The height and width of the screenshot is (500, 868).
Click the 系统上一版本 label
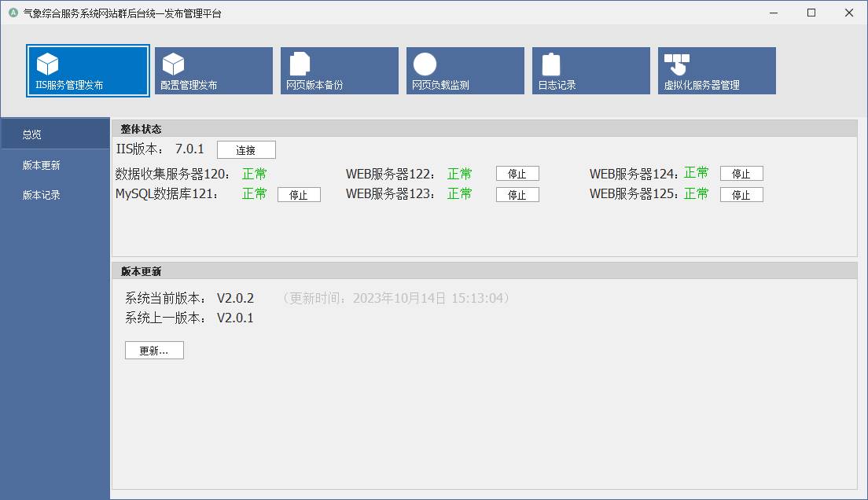click(165, 318)
